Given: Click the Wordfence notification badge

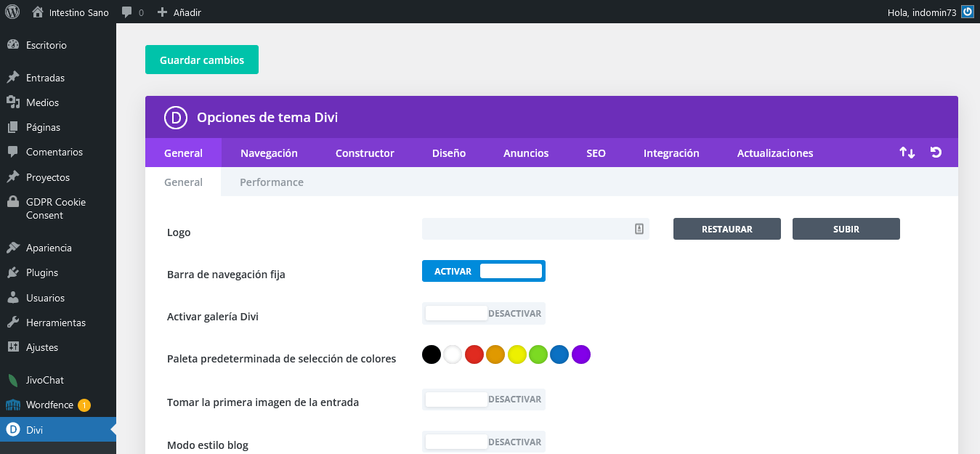Looking at the screenshot, I should (84, 405).
